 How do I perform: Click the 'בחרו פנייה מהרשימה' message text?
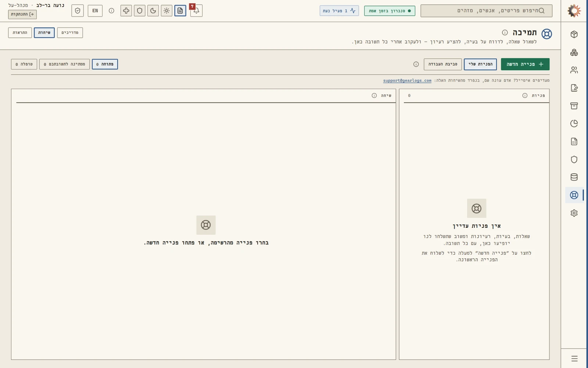(x=206, y=243)
